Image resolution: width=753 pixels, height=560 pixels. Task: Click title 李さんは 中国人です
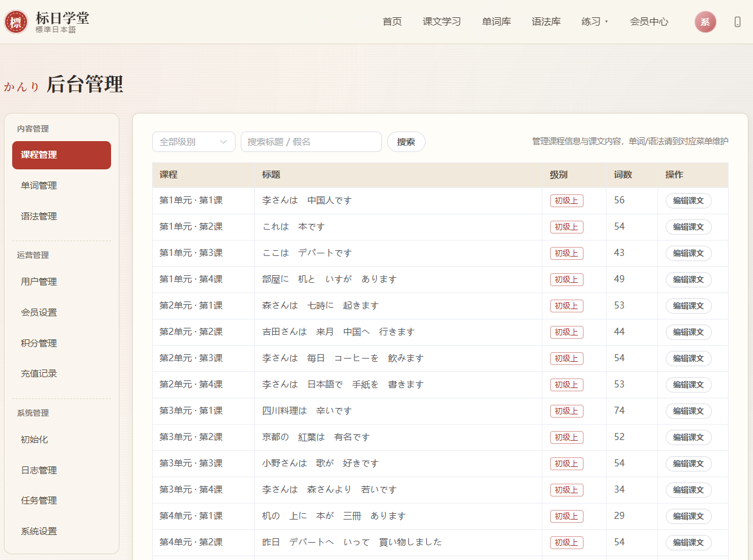[307, 200]
